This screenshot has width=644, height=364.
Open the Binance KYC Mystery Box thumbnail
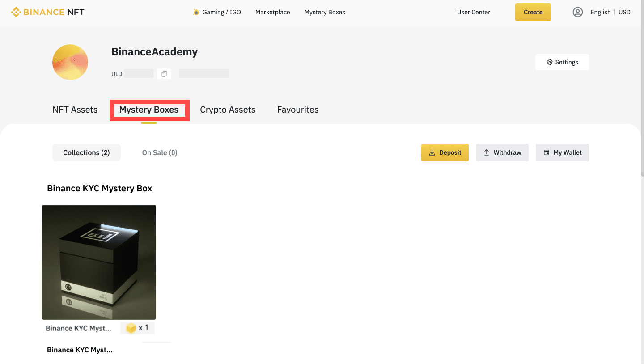coord(99,262)
